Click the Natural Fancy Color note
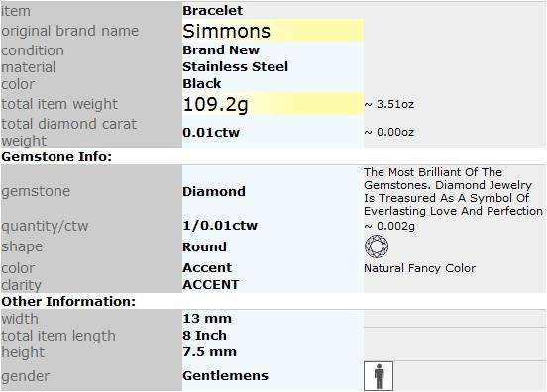Image resolution: width=547 pixels, height=392 pixels. tap(420, 268)
